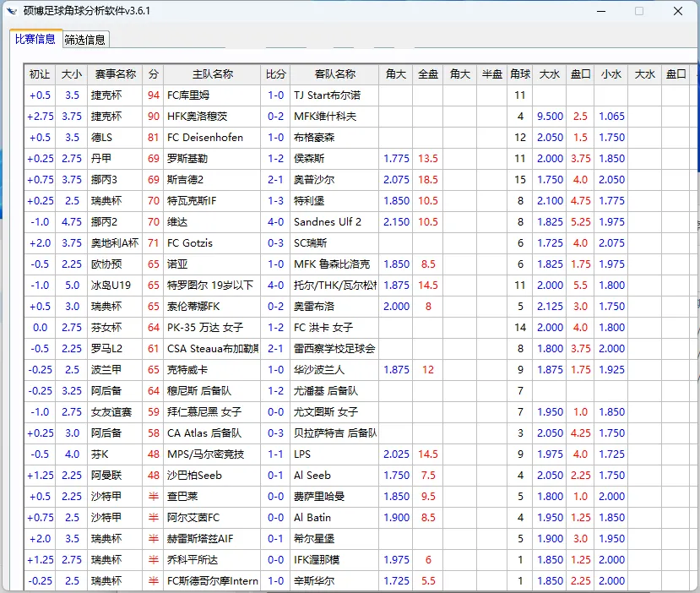Select the FC库里玛 match row
Screen dimensions: 700x593
(253, 95)
